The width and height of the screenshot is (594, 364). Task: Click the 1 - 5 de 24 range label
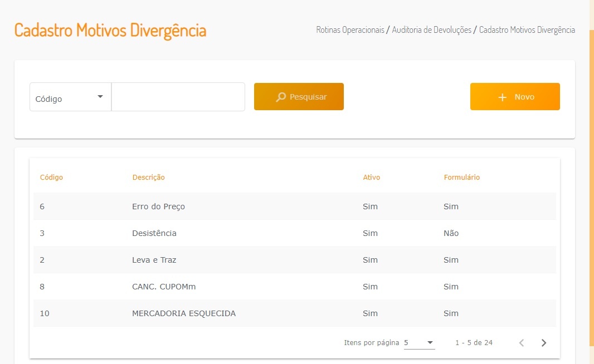point(474,343)
